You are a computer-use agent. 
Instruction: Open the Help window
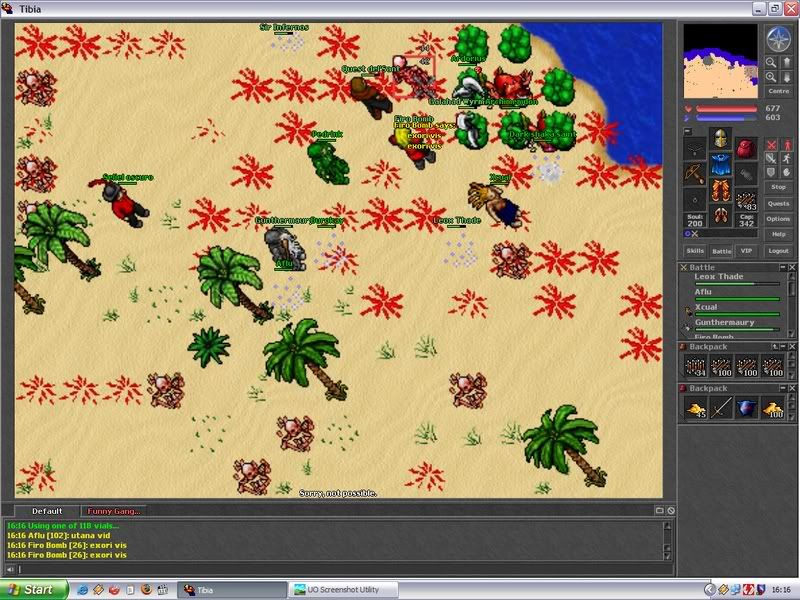point(779,234)
